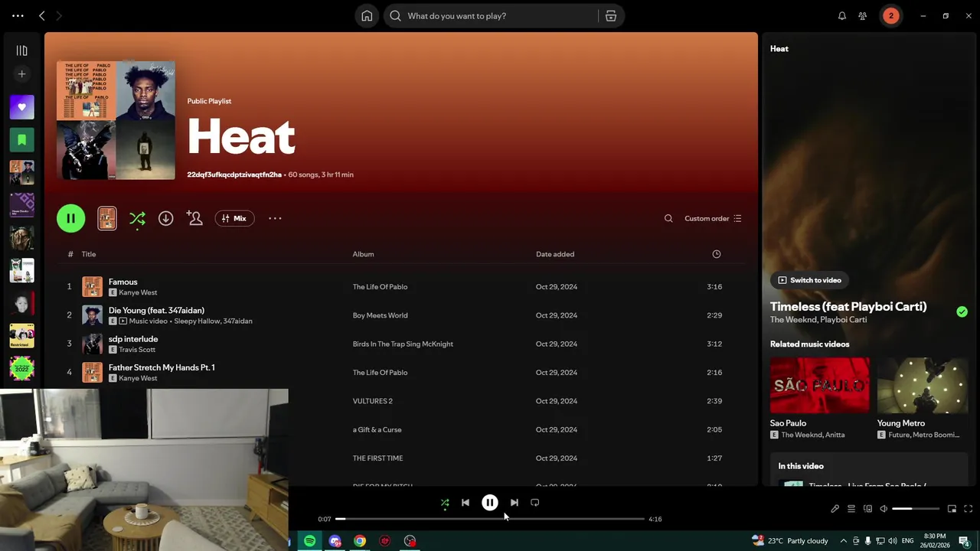Open the Spotify taskbar icon
980x551 pixels.
click(309, 541)
